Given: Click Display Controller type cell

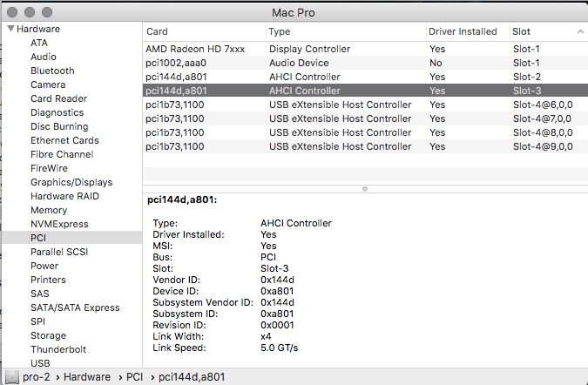Looking at the screenshot, I should 310,49.
